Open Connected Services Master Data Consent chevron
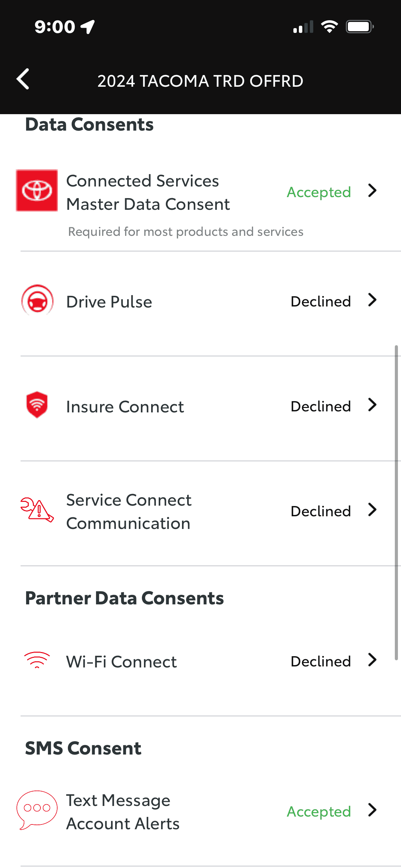The image size is (401, 868). [372, 191]
